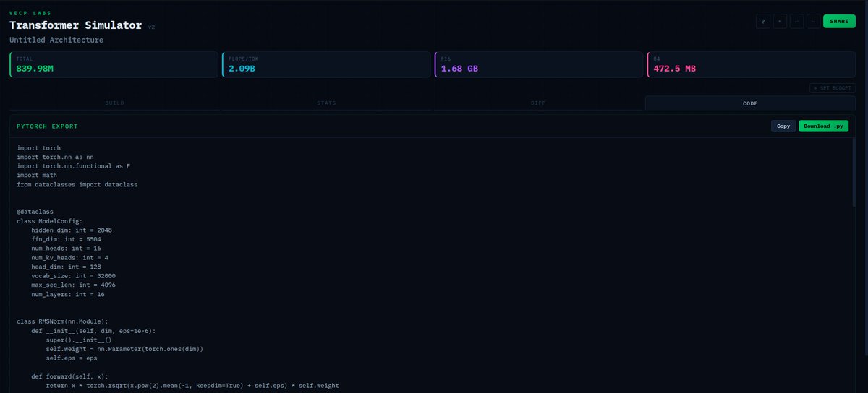The width and height of the screenshot is (868, 393).
Task: Click the 'import torch.nn as nn' line
Action: pos(55,157)
